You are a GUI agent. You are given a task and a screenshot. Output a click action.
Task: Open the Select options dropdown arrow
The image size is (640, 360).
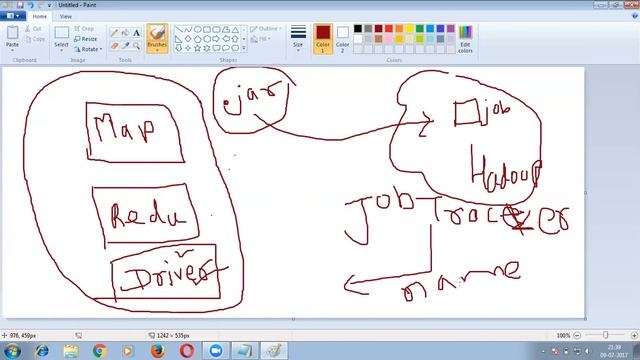pyautogui.click(x=61, y=50)
